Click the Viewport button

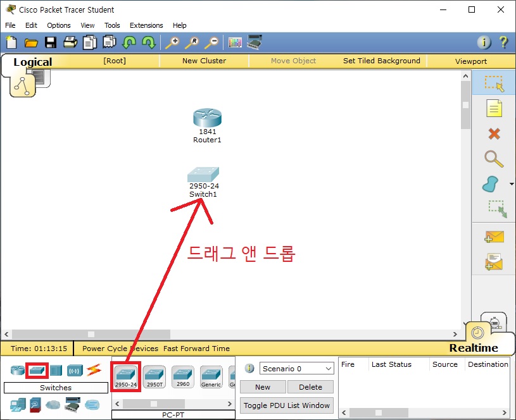471,61
